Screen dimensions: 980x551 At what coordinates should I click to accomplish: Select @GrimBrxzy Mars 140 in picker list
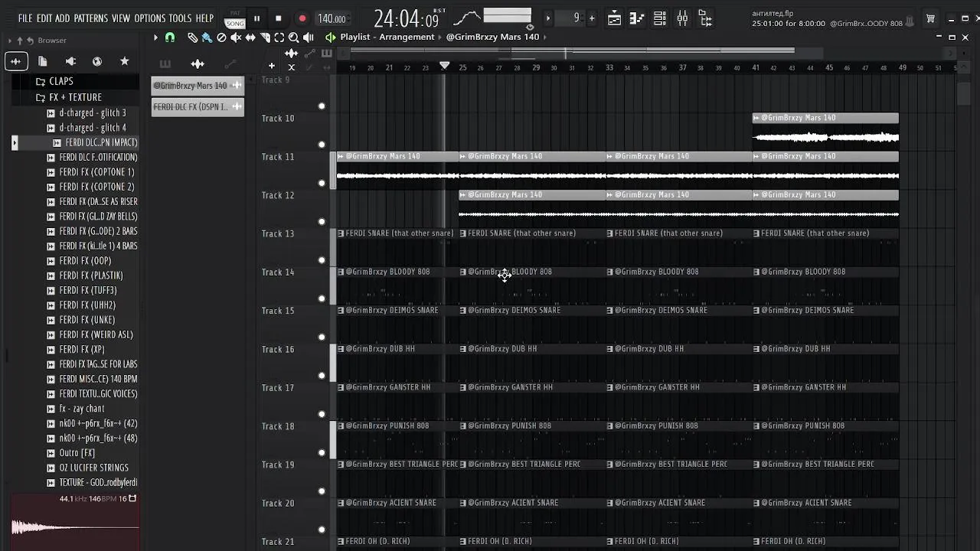pos(198,86)
